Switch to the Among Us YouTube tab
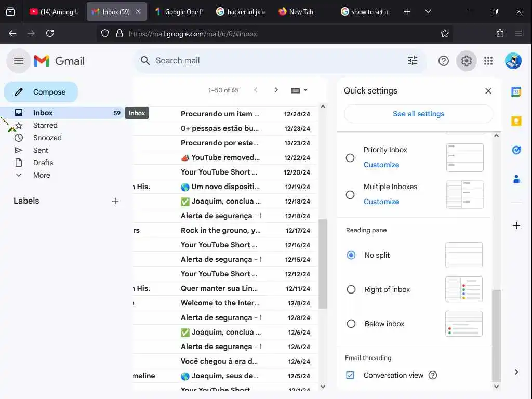 point(54,11)
